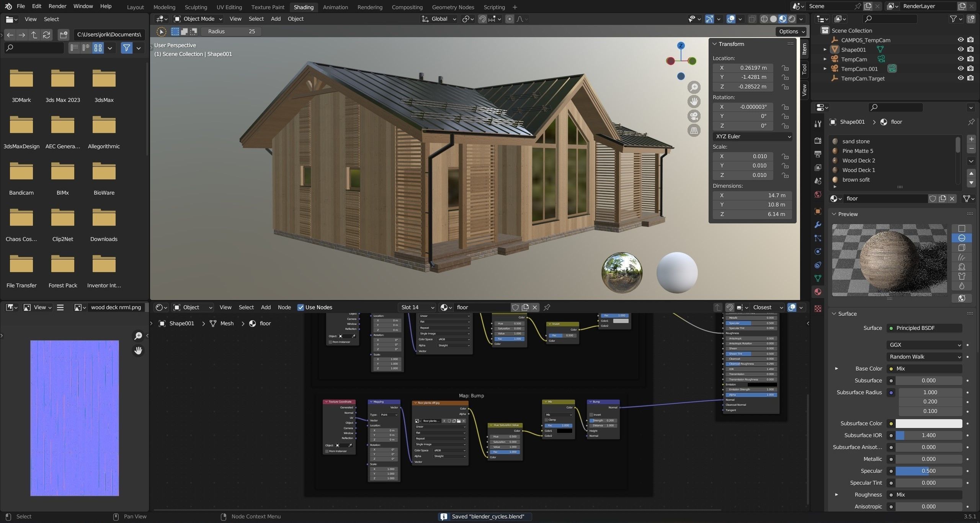Switch to the UV Editing workspace tab
This screenshot has width=980, height=523.
pyautogui.click(x=229, y=7)
